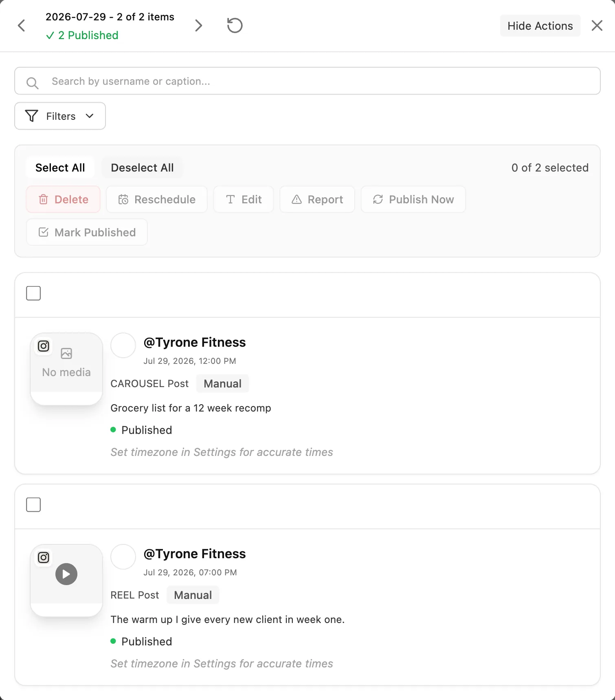Click avatar circle of the 12:00 PM post
Viewport: 615px width, 700px height.
123,345
